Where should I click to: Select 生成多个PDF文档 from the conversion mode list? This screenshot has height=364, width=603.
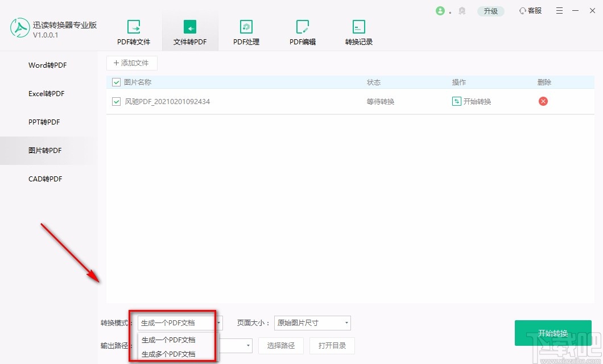click(167, 354)
